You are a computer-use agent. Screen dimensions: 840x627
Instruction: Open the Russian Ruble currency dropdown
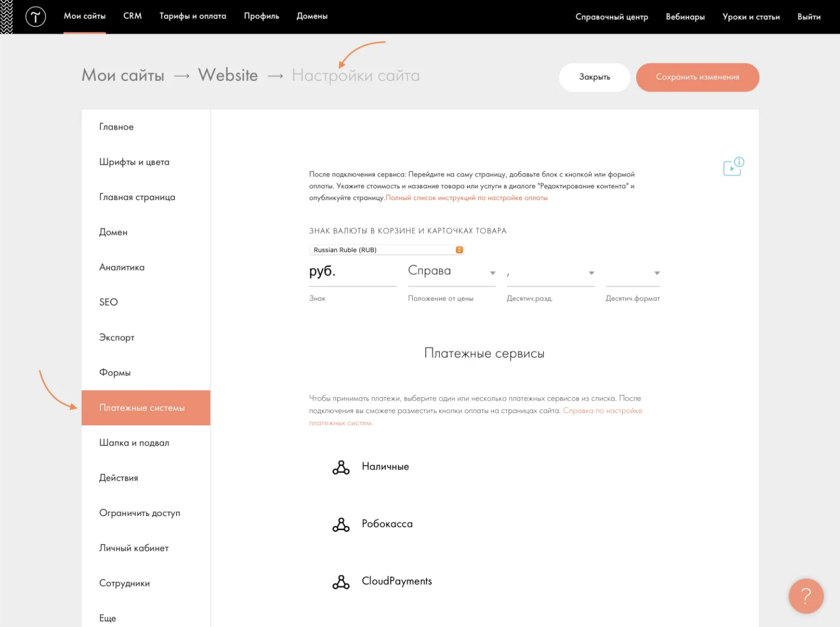(386, 250)
